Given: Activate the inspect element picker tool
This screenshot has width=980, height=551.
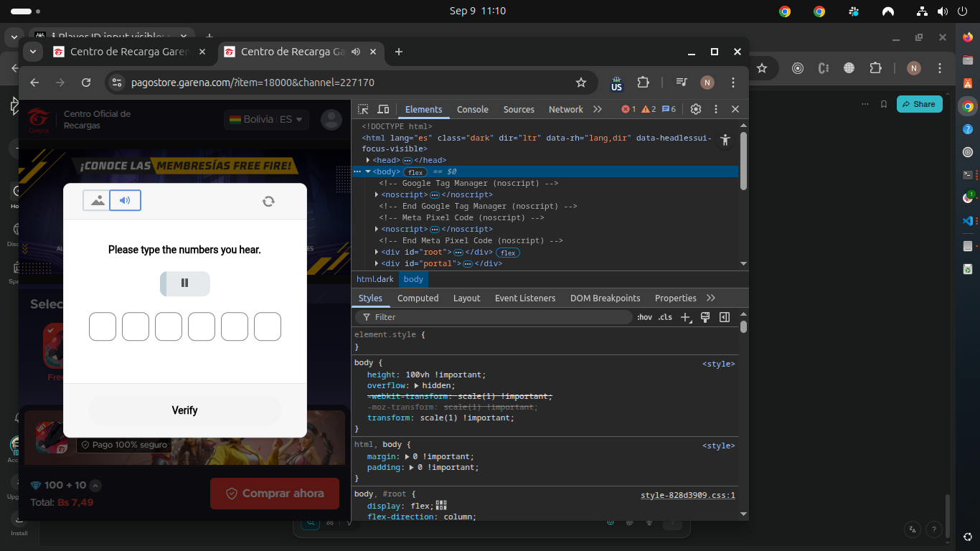Looking at the screenshot, I should coord(364,109).
